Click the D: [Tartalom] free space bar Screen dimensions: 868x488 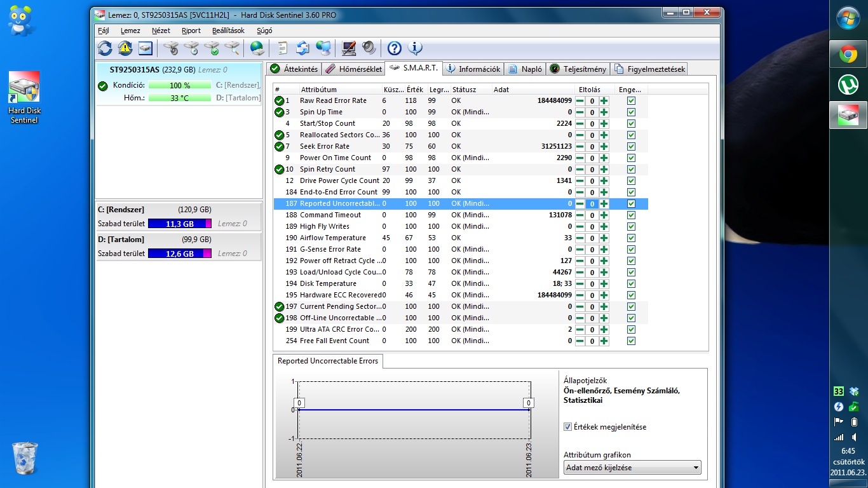[x=180, y=254]
